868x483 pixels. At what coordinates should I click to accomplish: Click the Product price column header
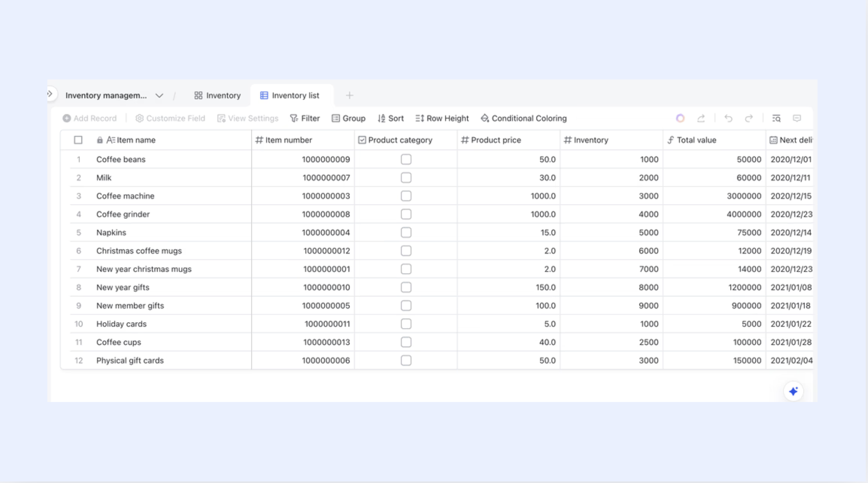[508, 140]
